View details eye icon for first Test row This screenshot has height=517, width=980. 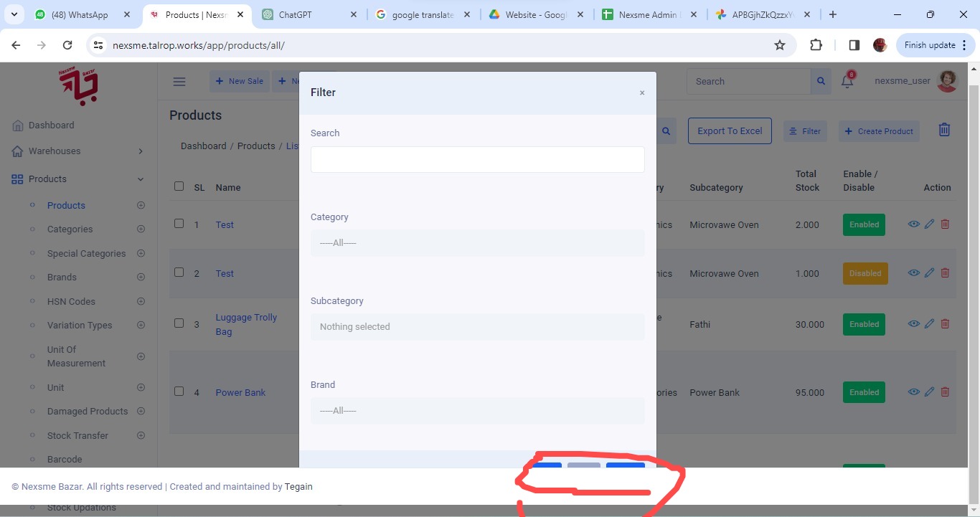tap(913, 224)
